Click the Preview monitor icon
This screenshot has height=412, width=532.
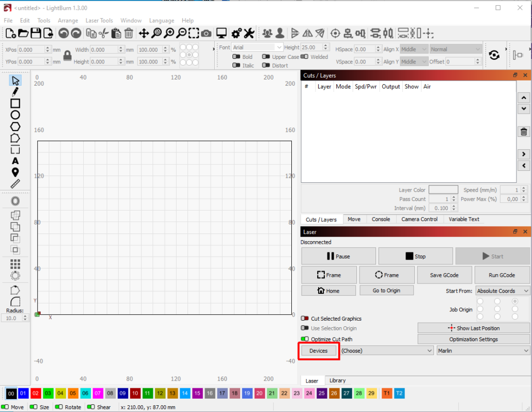click(222, 34)
